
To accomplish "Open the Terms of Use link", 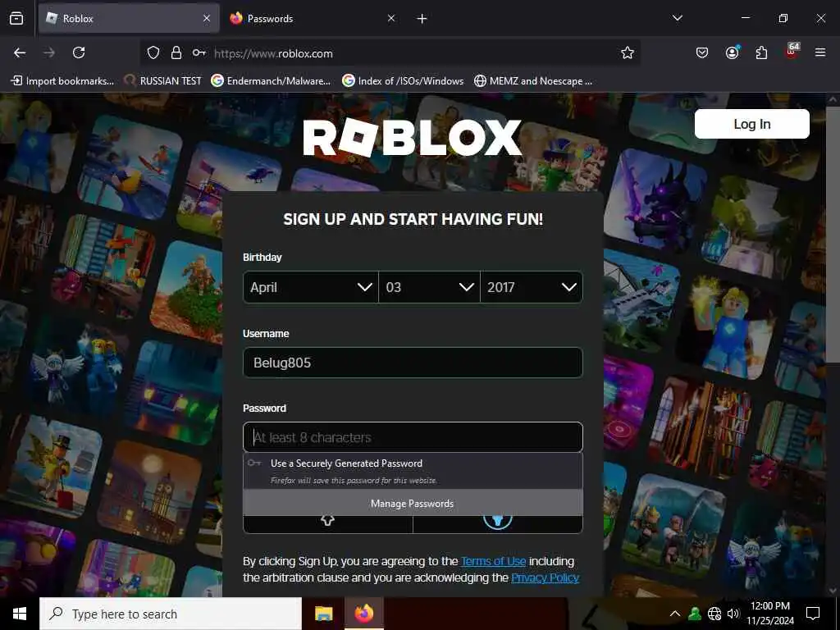I will (x=493, y=561).
